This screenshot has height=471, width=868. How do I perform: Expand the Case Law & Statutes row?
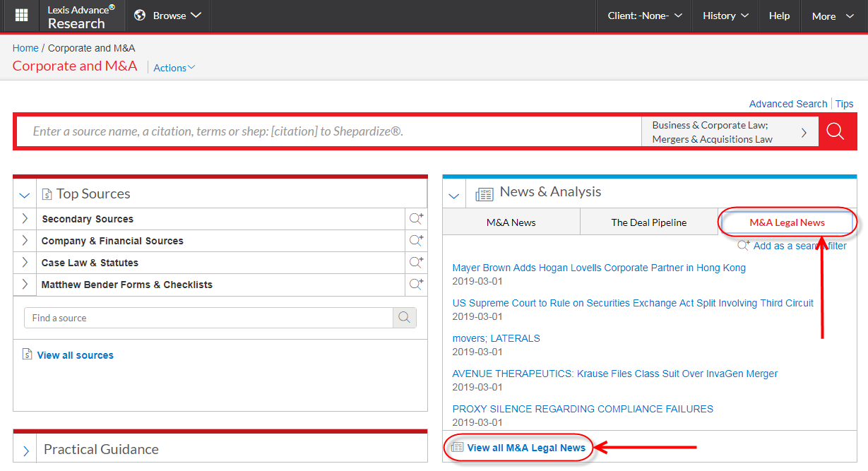click(x=25, y=263)
